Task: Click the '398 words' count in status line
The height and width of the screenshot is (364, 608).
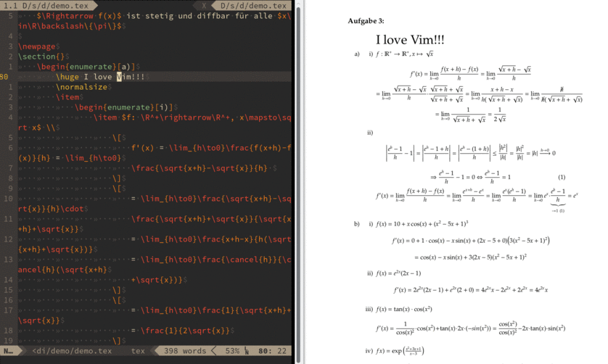Action: pos(185,351)
